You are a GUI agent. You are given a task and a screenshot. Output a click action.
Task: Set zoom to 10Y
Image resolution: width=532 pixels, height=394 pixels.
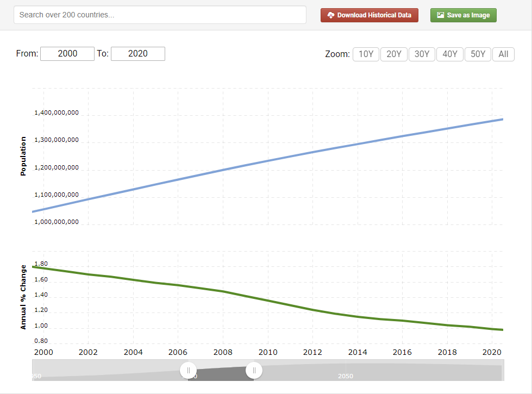366,54
